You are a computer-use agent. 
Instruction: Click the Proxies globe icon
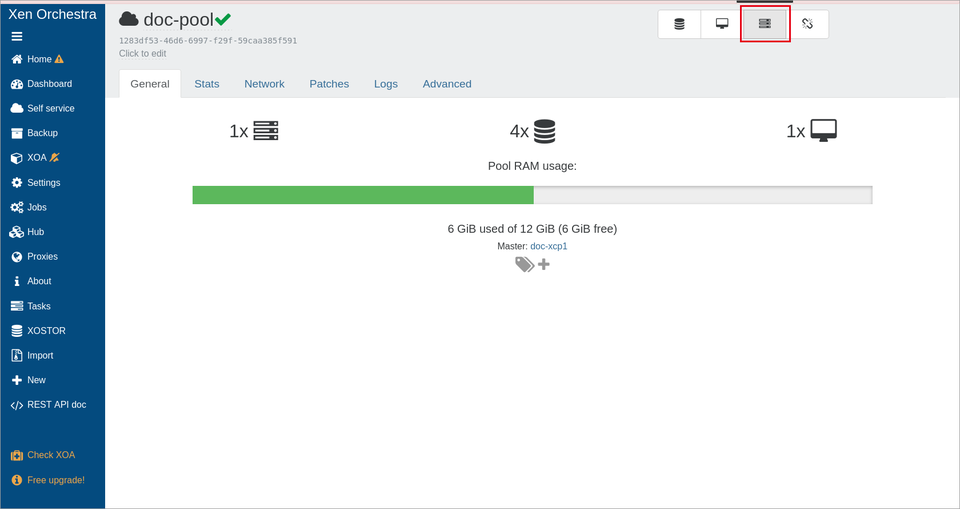point(17,257)
